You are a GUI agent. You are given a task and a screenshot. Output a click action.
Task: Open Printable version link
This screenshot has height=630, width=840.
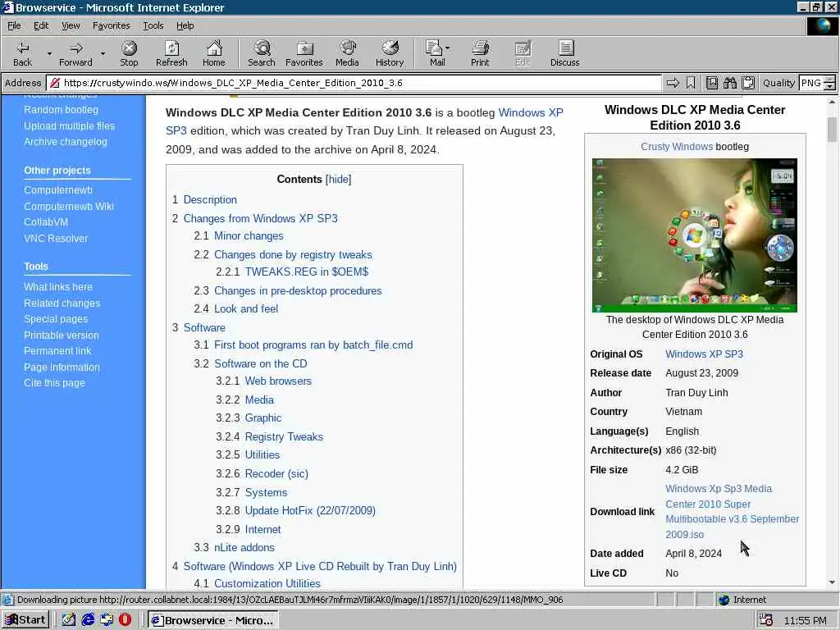click(61, 335)
